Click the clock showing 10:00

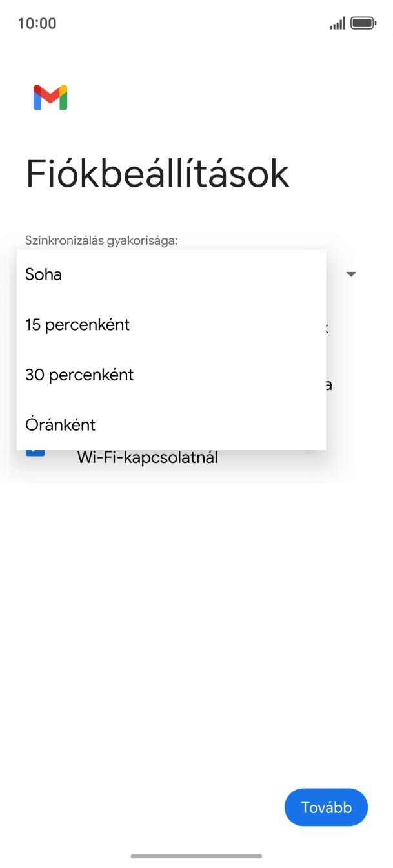tap(39, 23)
